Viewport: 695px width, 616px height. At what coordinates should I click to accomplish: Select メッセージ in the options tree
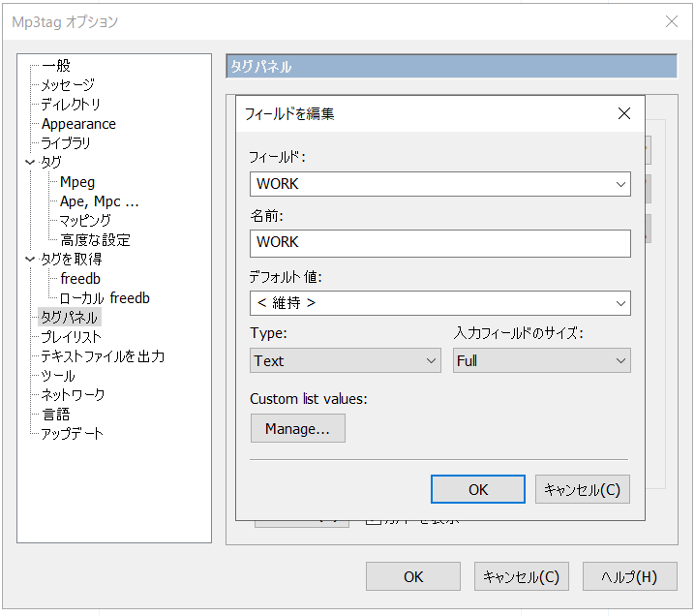[x=68, y=84]
